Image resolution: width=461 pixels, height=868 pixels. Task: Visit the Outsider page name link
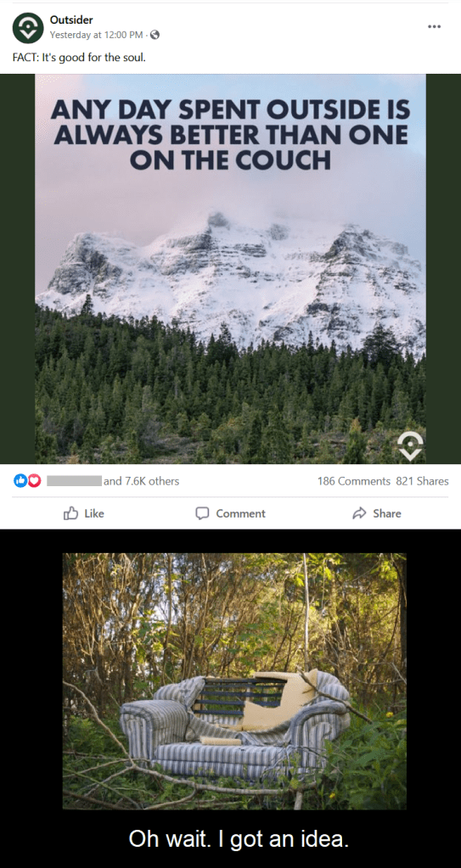[71, 20]
